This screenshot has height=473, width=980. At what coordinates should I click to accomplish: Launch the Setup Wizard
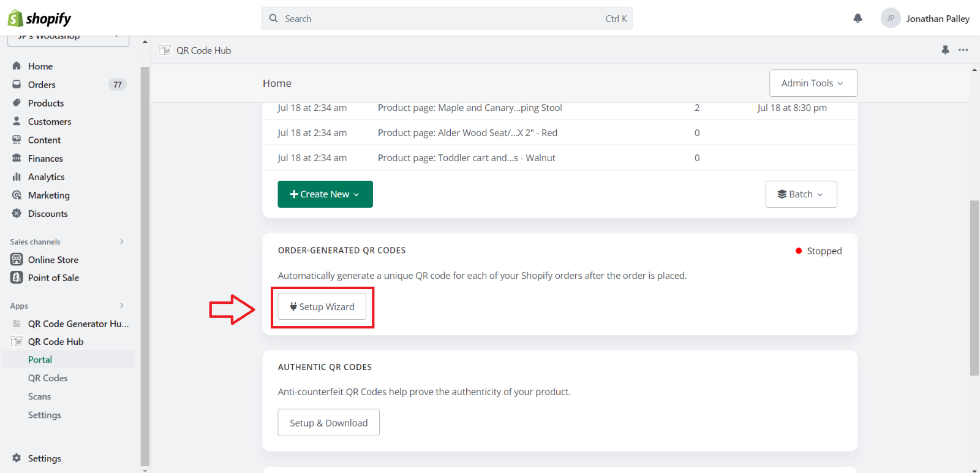click(x=322, y=306)
